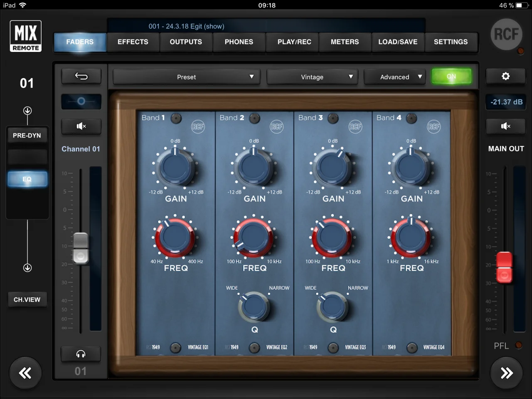Open the gear settings icon
The image size is (532, 399).
click(x=505, y=76)
